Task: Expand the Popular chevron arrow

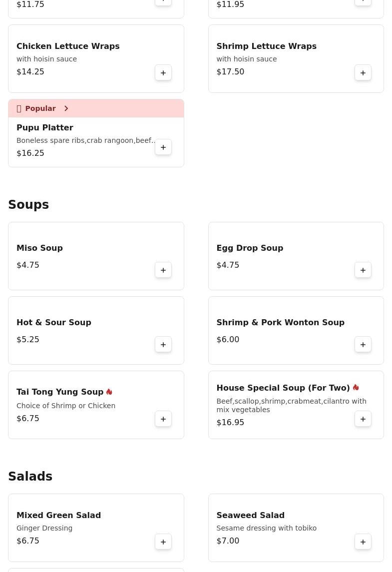Action: tap(66, 108)
